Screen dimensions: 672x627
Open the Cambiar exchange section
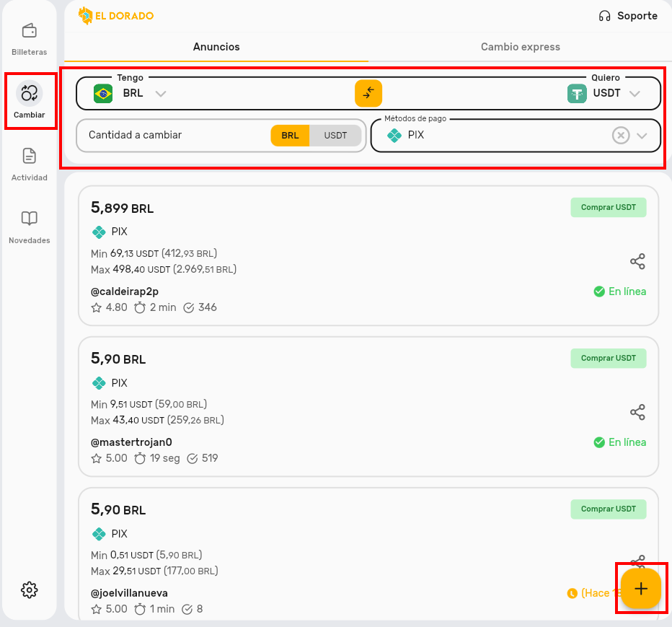[x=29, y=100]
